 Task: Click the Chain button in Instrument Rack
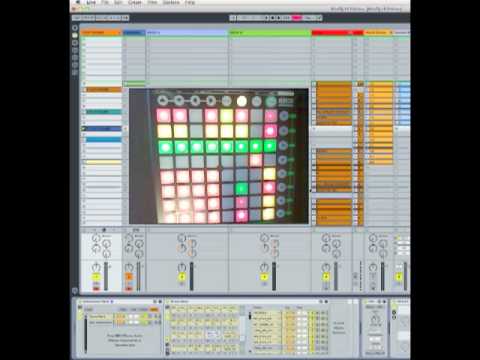(144, 309)
